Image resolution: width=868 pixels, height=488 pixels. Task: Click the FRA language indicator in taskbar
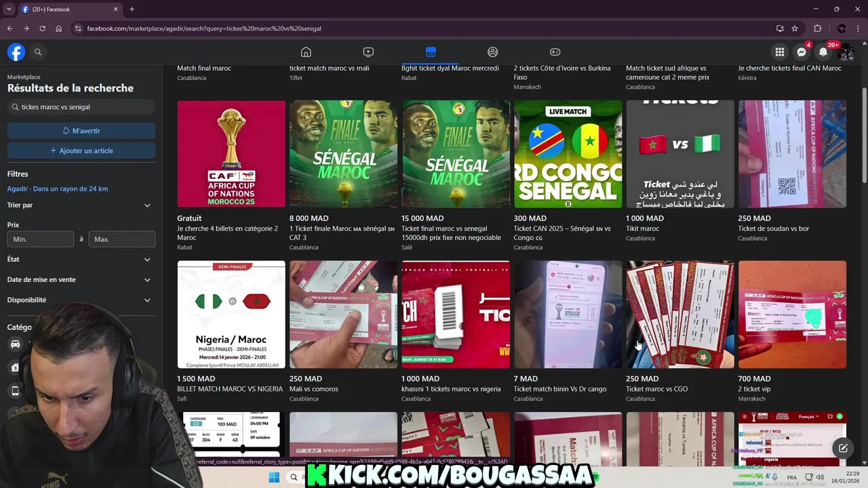click(x=791, y=478)
